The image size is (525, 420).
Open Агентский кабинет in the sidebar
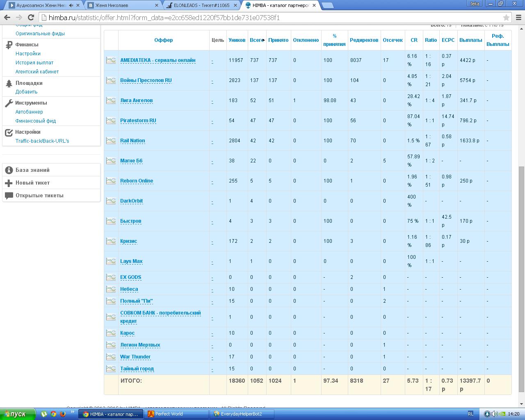(37, 72)
